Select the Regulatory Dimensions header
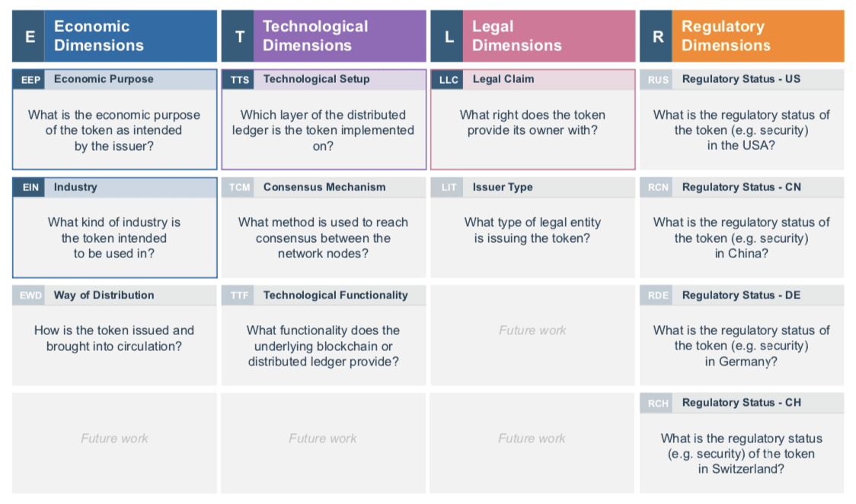Screen dimensions: 856x504 pos(742,36)
